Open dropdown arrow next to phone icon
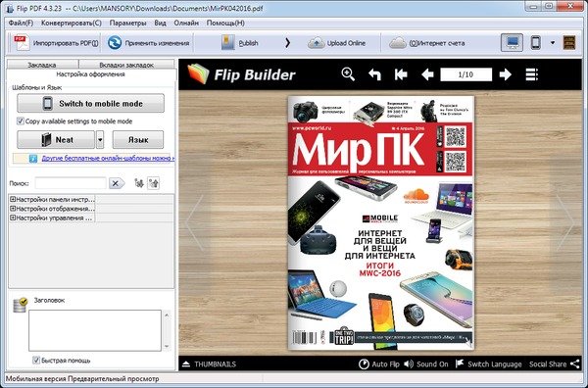The height and width of the screenshot is (388, 588). [553, 43]
